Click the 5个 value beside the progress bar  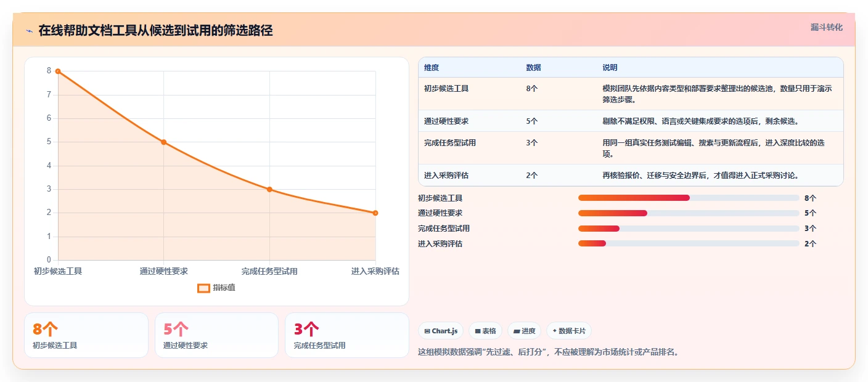point(810,213)
